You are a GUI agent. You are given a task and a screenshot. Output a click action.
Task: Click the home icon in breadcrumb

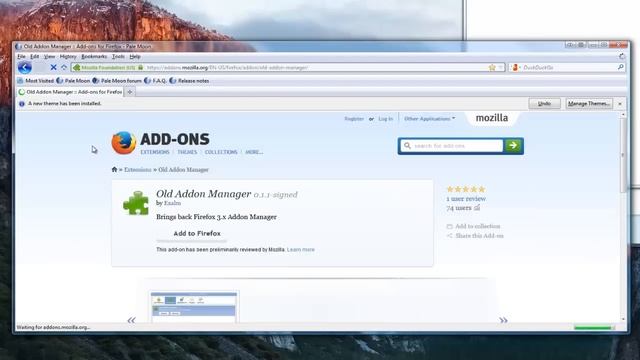tap(114, 169)
